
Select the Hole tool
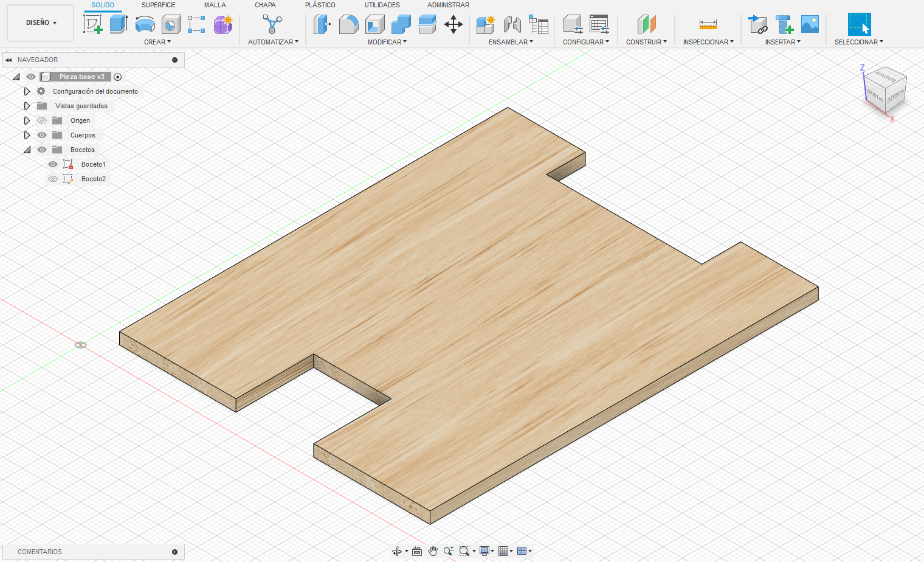point(171,24)
